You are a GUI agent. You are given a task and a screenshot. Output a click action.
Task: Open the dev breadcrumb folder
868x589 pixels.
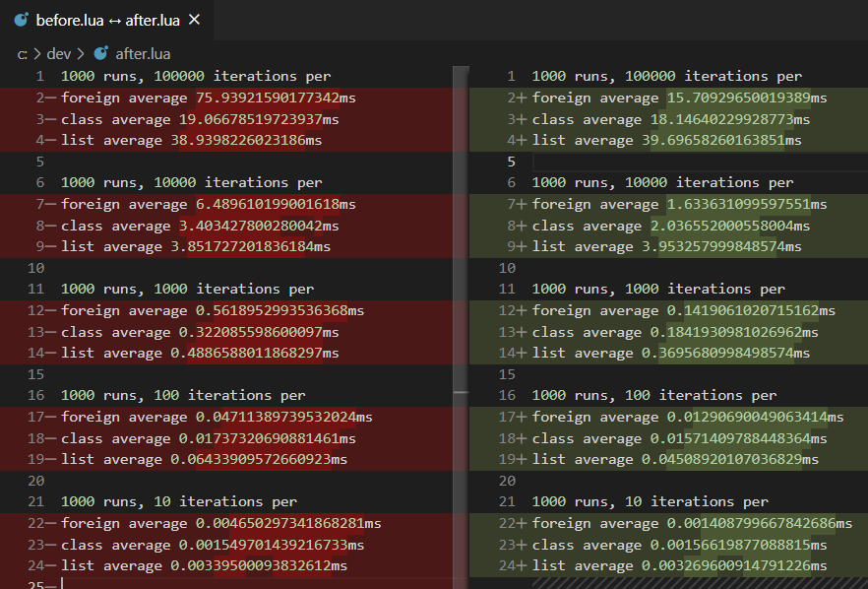(59, 54)
